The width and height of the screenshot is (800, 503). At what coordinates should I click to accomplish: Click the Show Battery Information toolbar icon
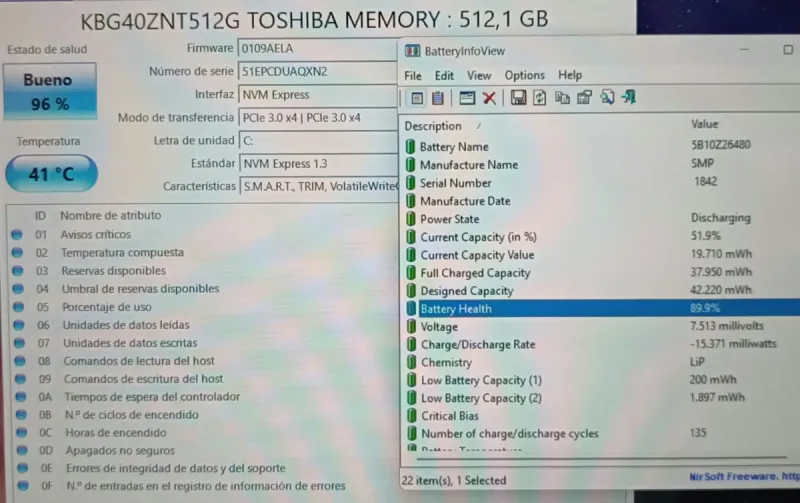pos(417,98)
